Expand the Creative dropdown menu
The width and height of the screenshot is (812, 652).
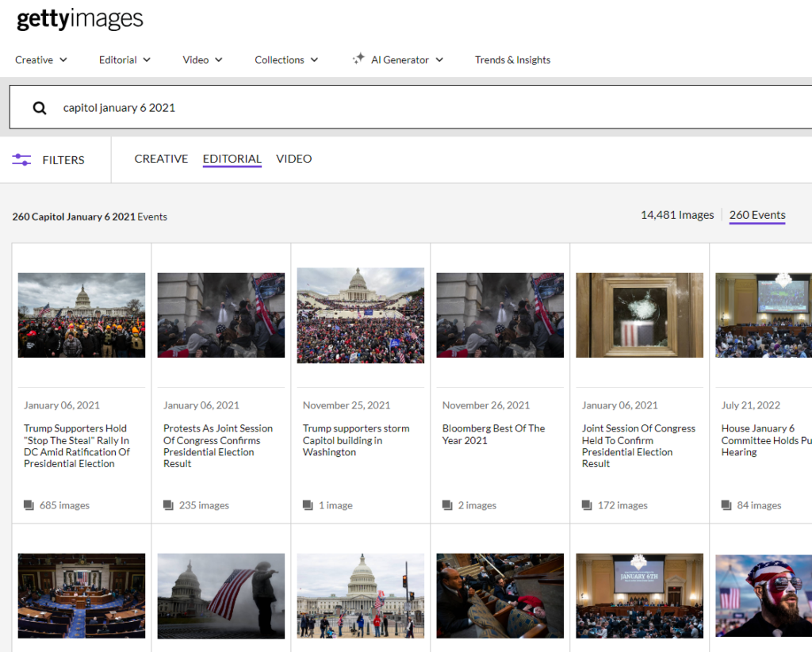point(41,59)
